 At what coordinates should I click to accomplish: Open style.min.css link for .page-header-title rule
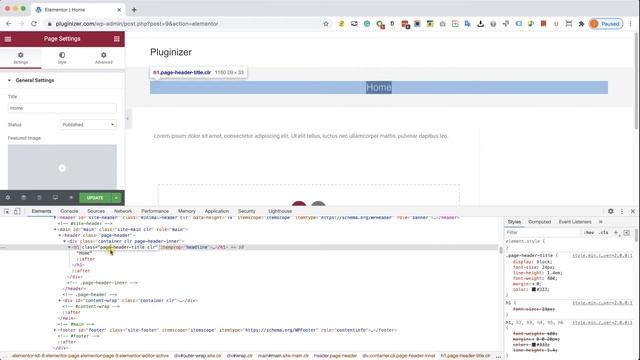click(602, 256)
